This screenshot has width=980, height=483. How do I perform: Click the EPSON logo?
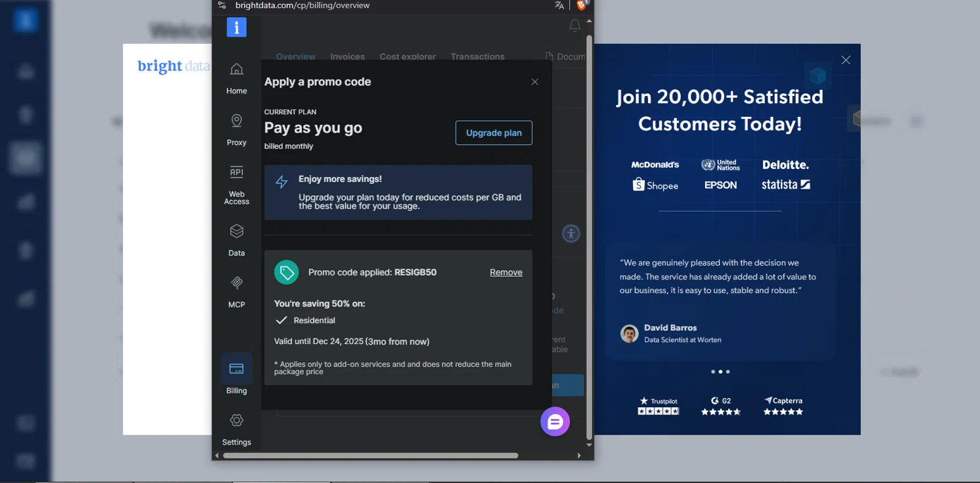click(721, 185)
